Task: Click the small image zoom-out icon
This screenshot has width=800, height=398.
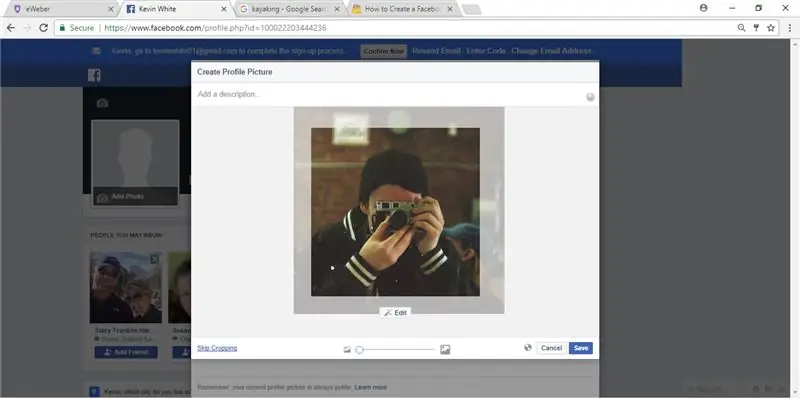Action: 347,350
